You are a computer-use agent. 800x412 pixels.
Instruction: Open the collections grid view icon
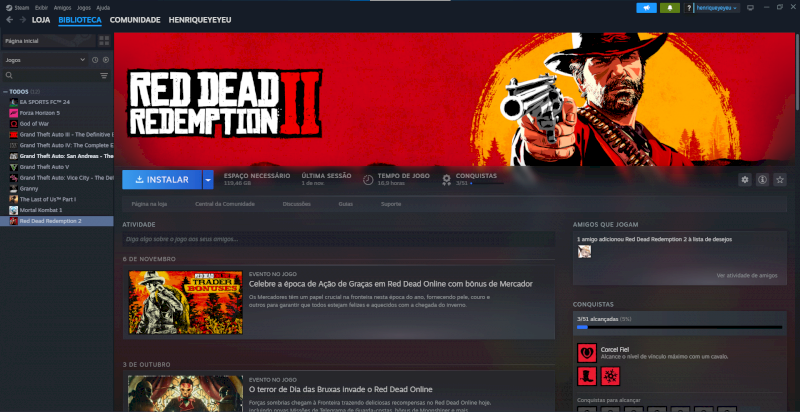coord(104,41)
